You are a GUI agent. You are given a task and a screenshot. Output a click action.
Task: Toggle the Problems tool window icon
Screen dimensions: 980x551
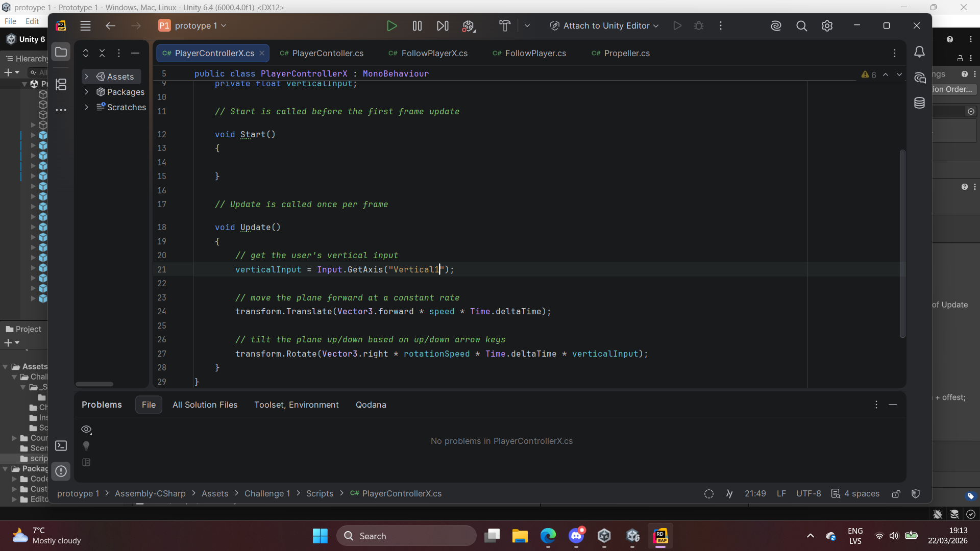pyautogui.click(x=61, y=471)
